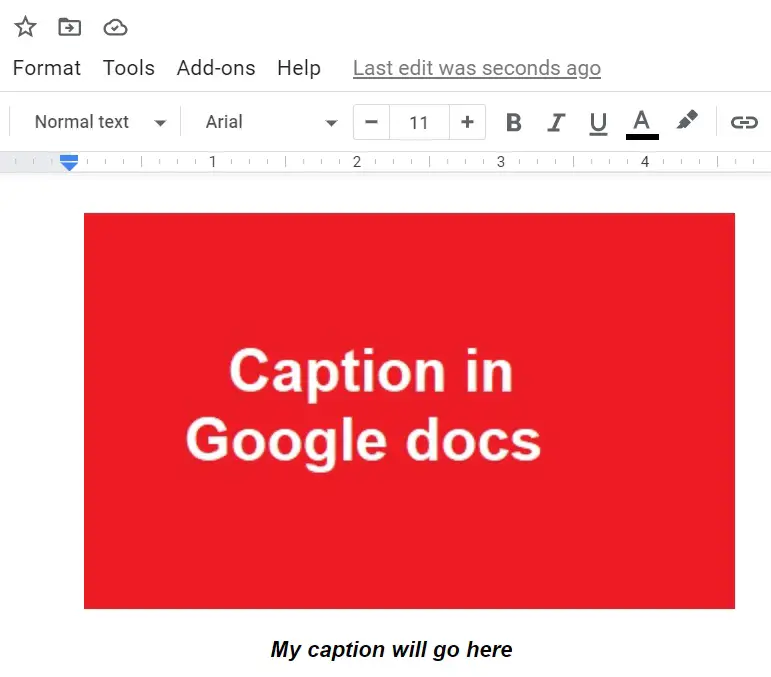Viewport: 771px width, 677px height.
Task: Click the Insert link icon
Action: pos(744,122)
